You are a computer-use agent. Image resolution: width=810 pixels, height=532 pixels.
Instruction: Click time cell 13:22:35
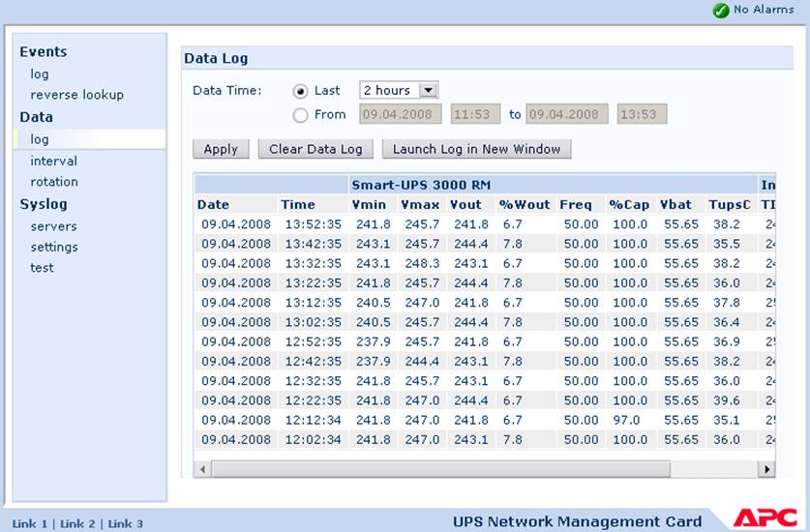[x=313, y=283]
